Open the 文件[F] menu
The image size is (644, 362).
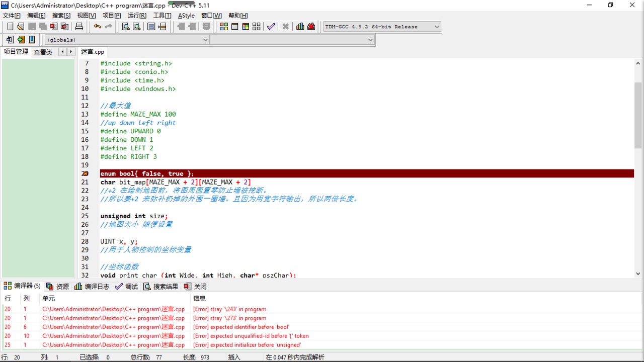coord(12,16)
